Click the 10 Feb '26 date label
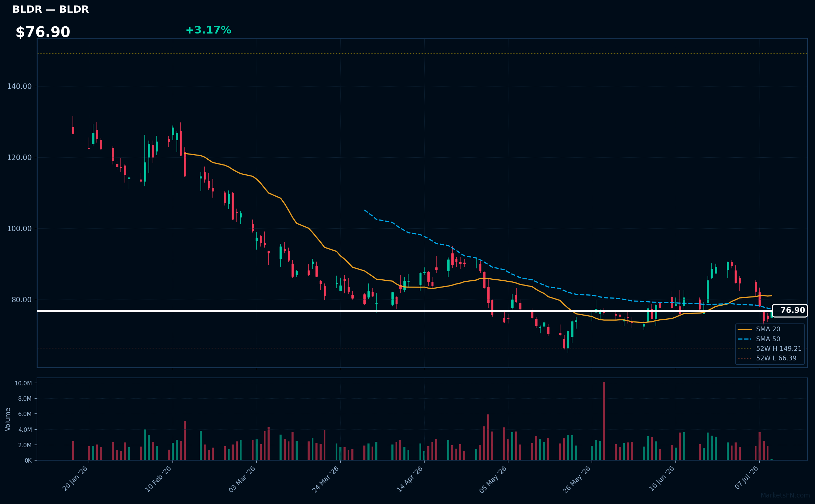 158,479
